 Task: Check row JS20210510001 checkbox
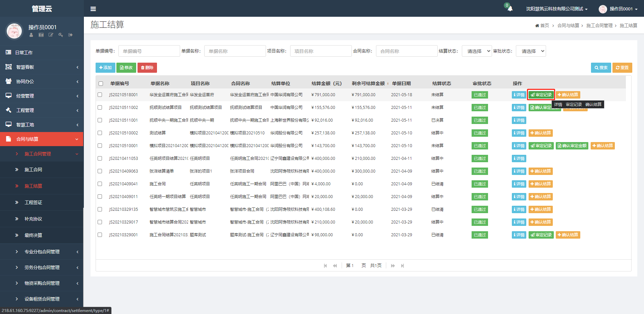[100, 146]
